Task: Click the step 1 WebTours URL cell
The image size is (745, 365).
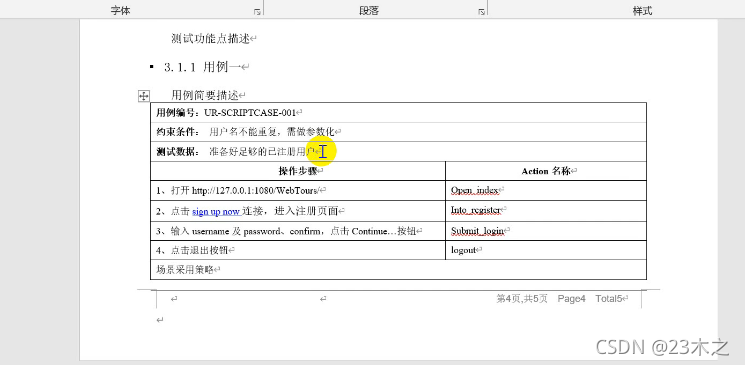Action: (298, 191)
